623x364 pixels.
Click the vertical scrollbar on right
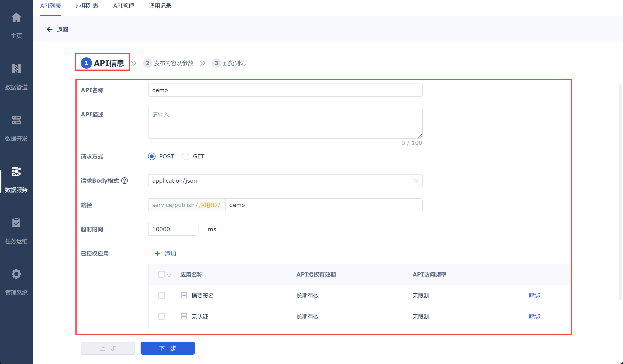(620, 193)
